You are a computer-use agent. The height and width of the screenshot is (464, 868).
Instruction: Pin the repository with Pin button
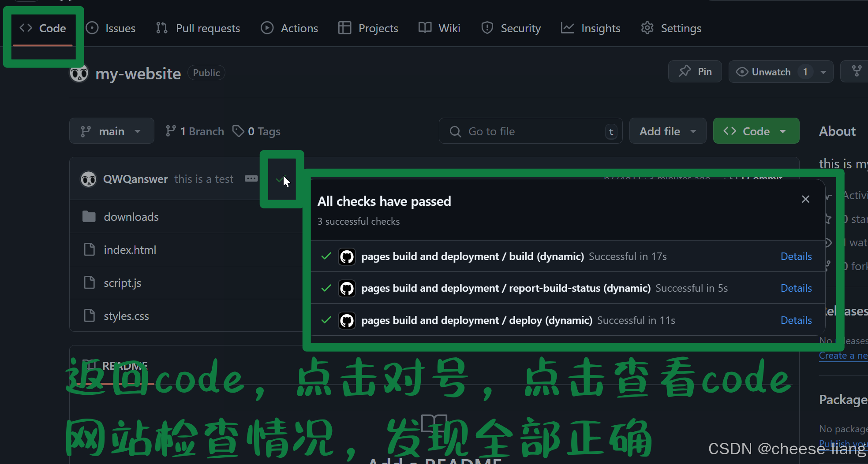pyautogui.click(x=695, y=71)
